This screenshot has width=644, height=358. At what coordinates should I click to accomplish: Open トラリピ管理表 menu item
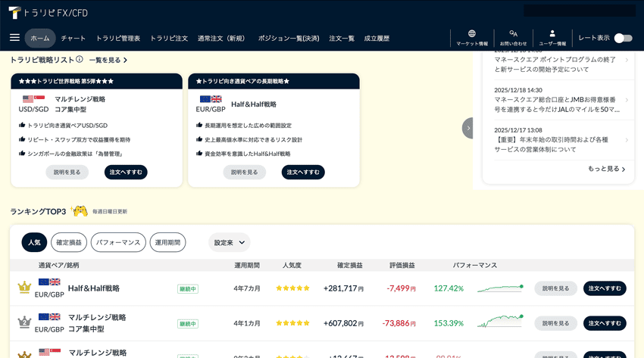tap(118, 38)
